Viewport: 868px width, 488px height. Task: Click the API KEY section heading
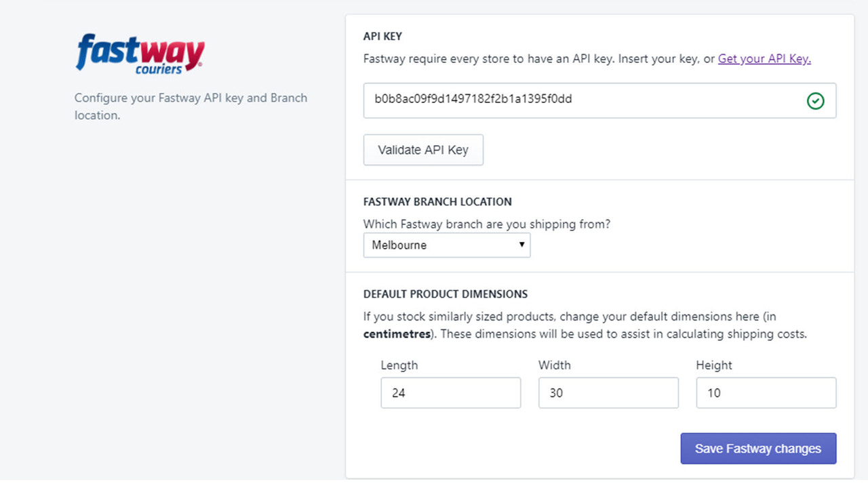point(382,36)
